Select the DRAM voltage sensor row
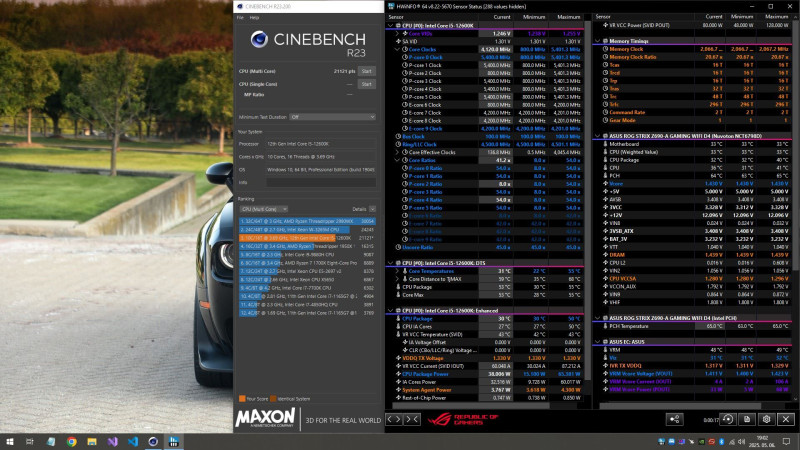Viewport: 800px width, 450px height. click(692, 255)
